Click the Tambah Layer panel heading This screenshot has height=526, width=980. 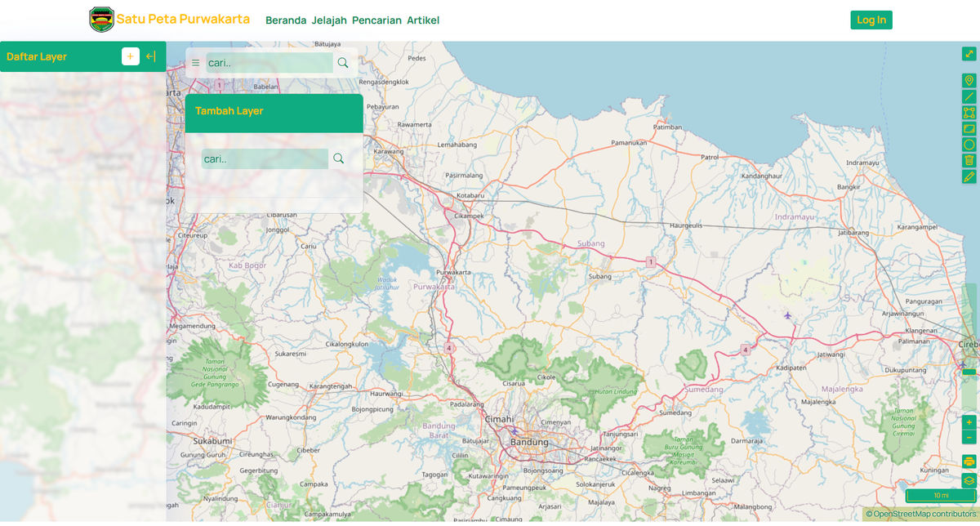[x=229, y=111]
